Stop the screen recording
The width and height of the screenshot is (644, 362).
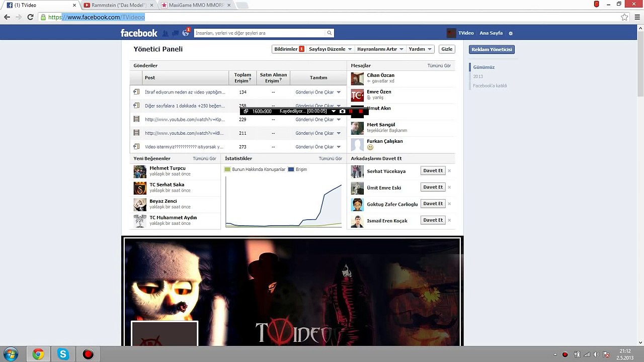click(360, 111)
